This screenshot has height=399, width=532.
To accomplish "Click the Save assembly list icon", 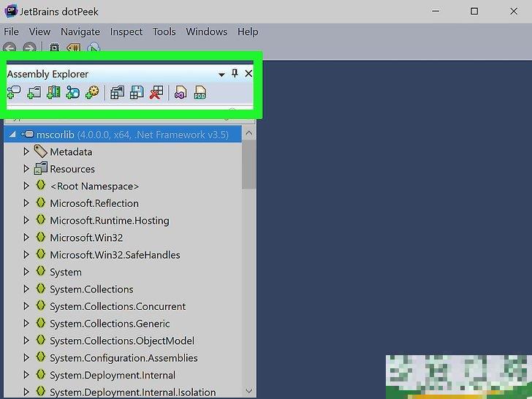I will [136, 93].
